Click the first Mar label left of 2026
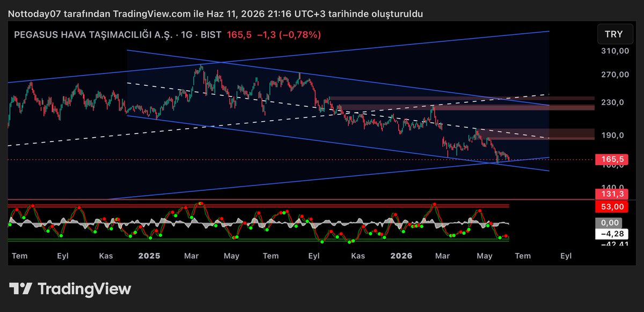 [192, 256]
